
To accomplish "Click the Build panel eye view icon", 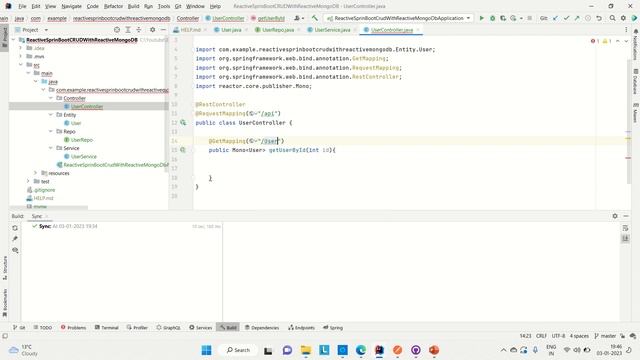I will click(15, 250).
